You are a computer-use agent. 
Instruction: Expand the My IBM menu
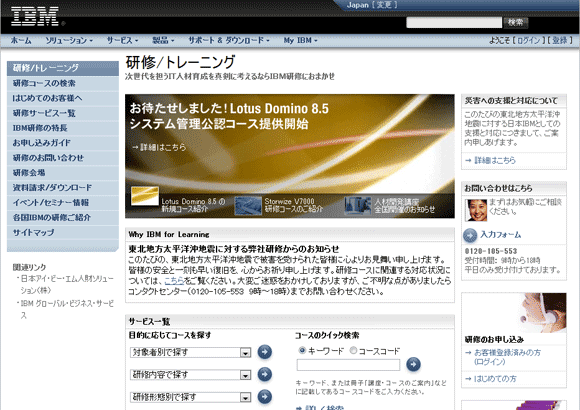click(300, 40)
